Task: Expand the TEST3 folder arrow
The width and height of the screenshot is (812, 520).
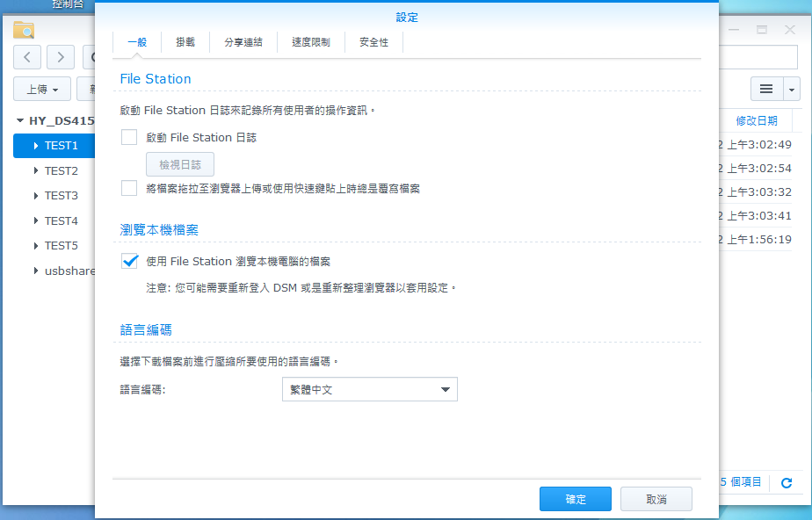Action: click(36, 196)
